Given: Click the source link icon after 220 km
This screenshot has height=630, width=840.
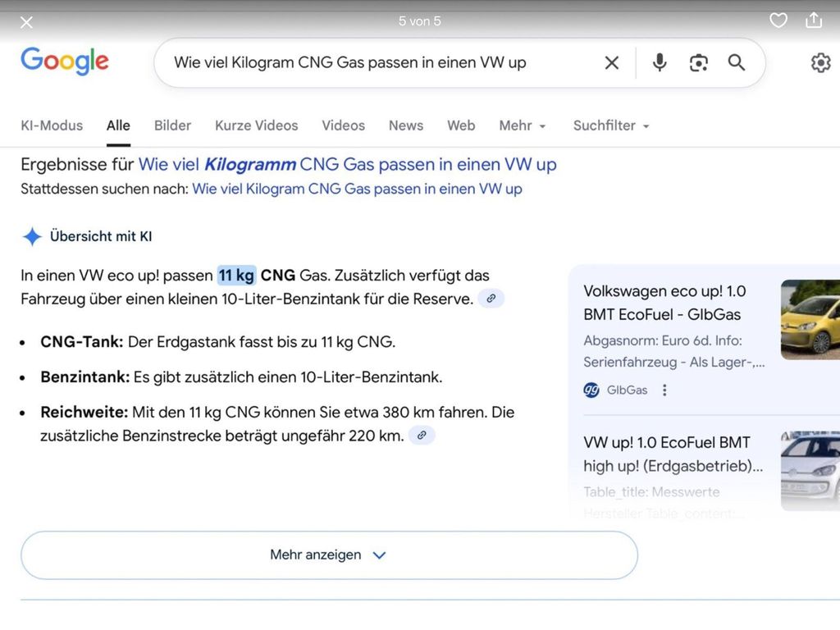Looking at the screenshot, I should click(x=422, y=436).
